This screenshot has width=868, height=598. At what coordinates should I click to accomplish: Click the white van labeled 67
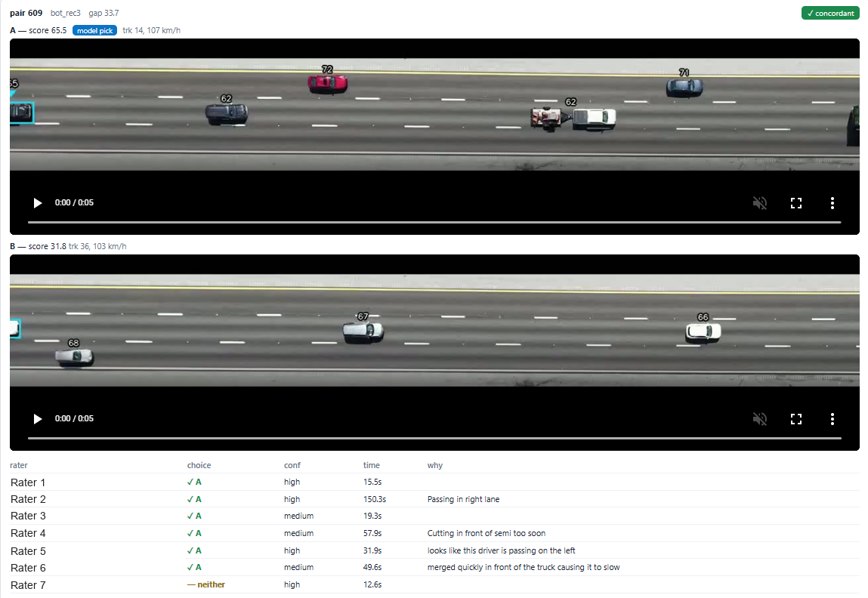click(363, 331)
